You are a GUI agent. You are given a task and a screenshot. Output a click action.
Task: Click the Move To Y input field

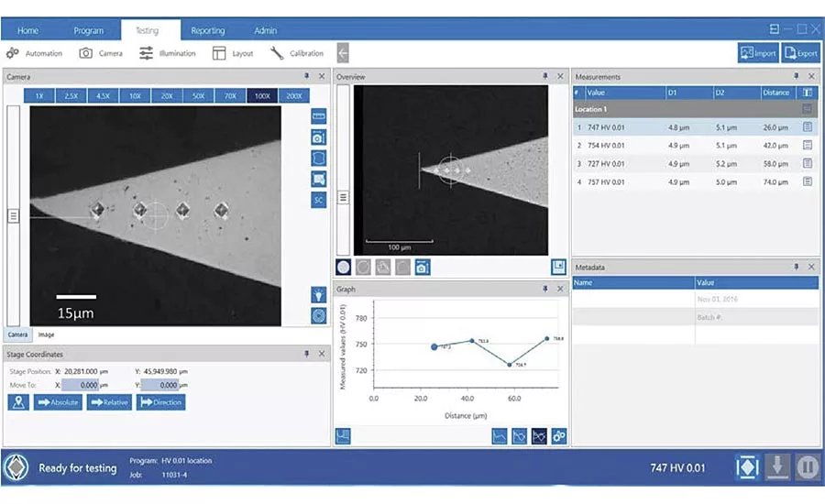pyautogui.click(x=159, y=385)
